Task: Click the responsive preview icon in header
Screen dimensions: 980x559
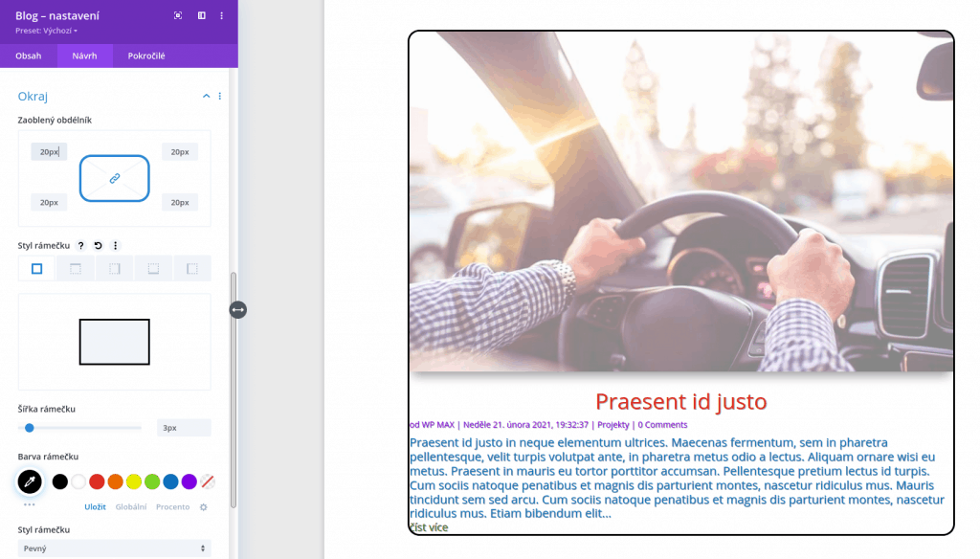Action: tap(178, 15)
